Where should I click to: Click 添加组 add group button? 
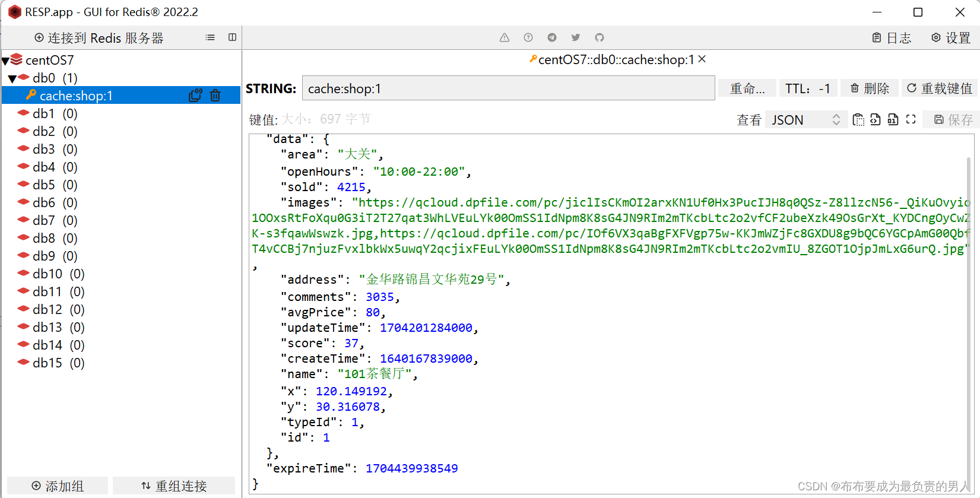58,486
